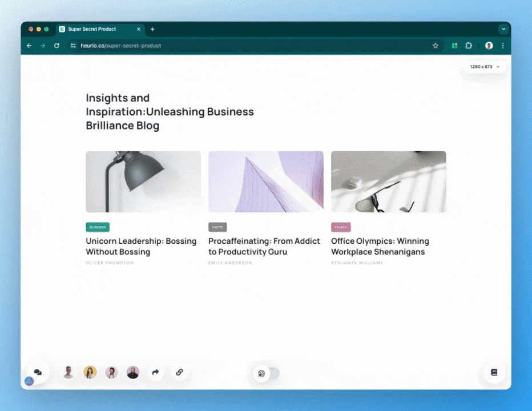Copy link using the chain icon
Screen dimensions: 532x411
tap(179, 372)
